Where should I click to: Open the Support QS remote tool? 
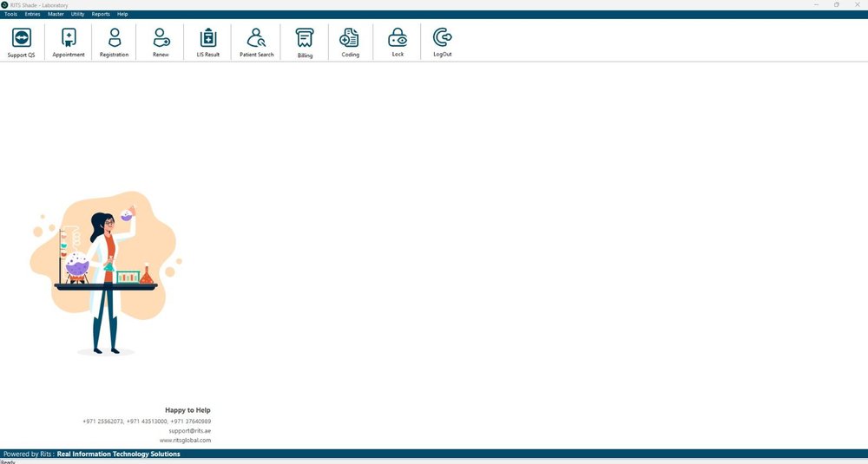(22, 42)
